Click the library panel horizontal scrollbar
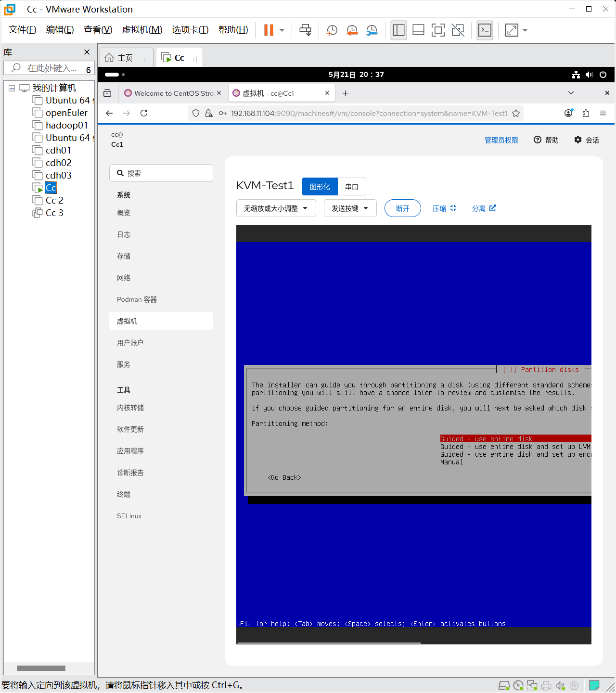This screenshot has width=616, height=693. (41, 668)
